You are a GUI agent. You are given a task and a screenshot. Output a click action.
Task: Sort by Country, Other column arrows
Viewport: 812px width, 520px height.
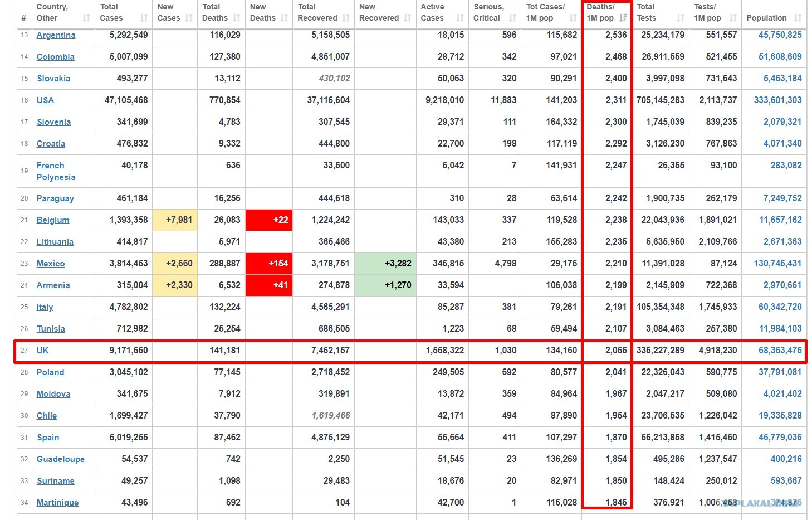tap(86, 18)
